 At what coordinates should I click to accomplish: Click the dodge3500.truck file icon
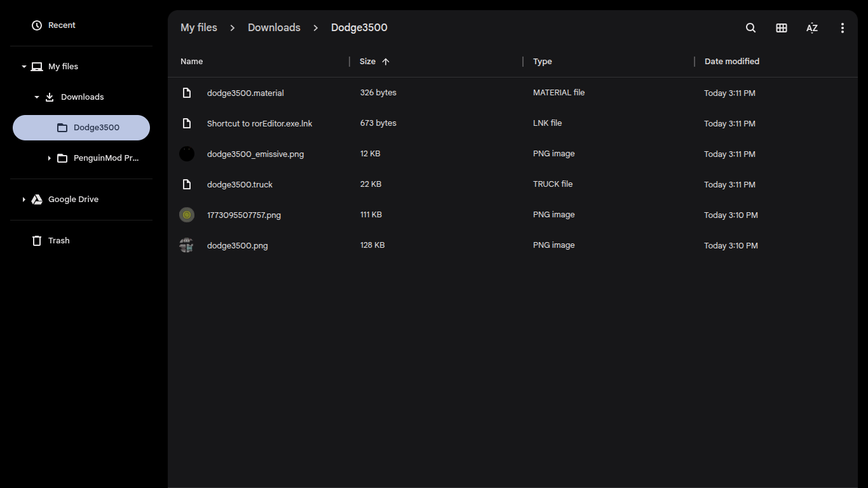click(187, 184)
